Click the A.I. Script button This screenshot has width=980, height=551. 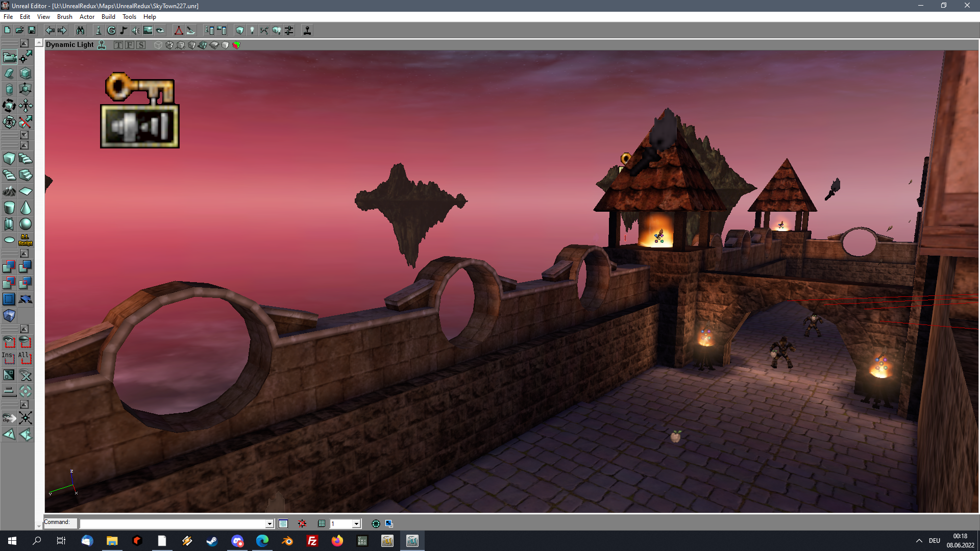[26, 240]
